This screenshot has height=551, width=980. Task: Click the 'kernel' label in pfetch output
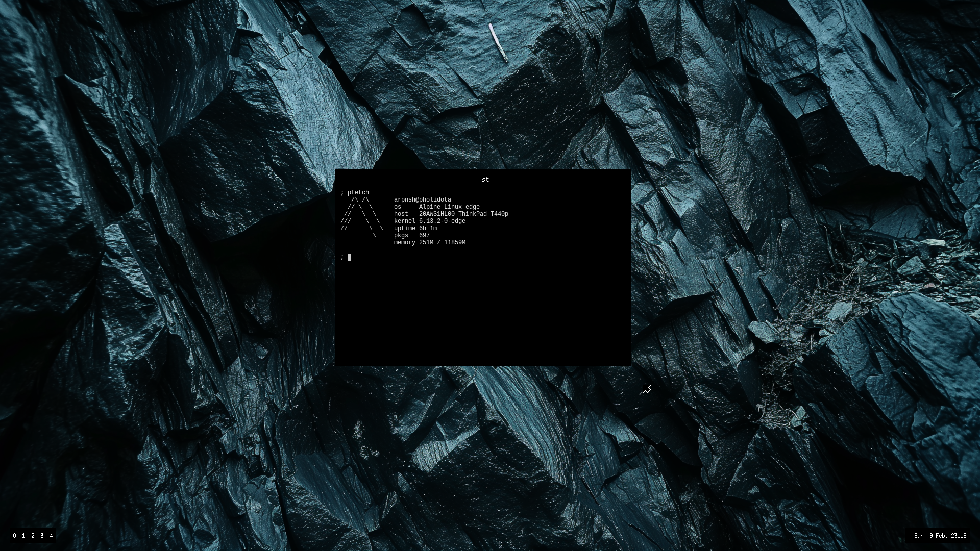(405, 221)
